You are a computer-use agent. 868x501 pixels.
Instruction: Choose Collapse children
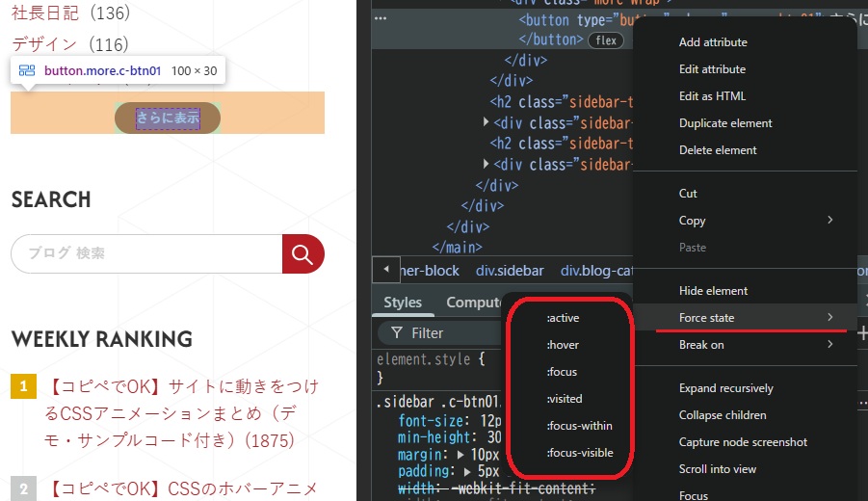723,415
